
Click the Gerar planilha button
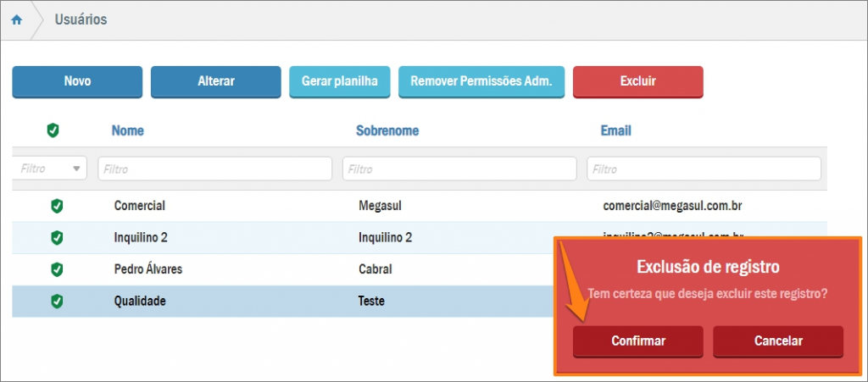pos(339,81)
